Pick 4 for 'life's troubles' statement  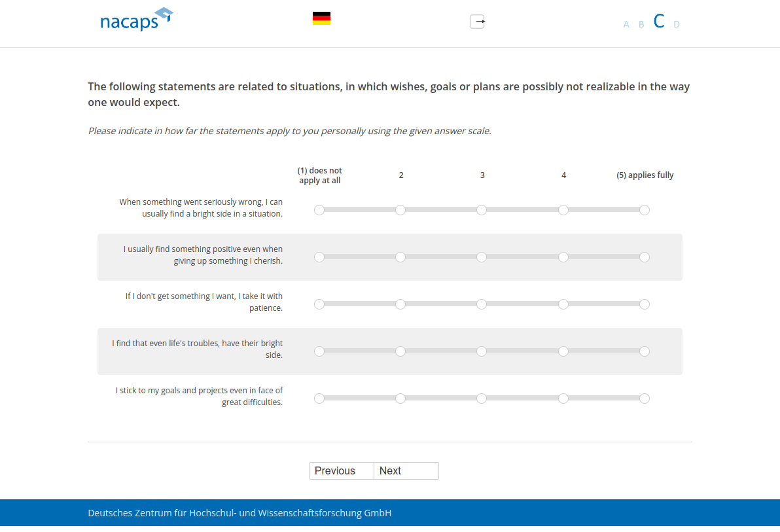[563, 351]
